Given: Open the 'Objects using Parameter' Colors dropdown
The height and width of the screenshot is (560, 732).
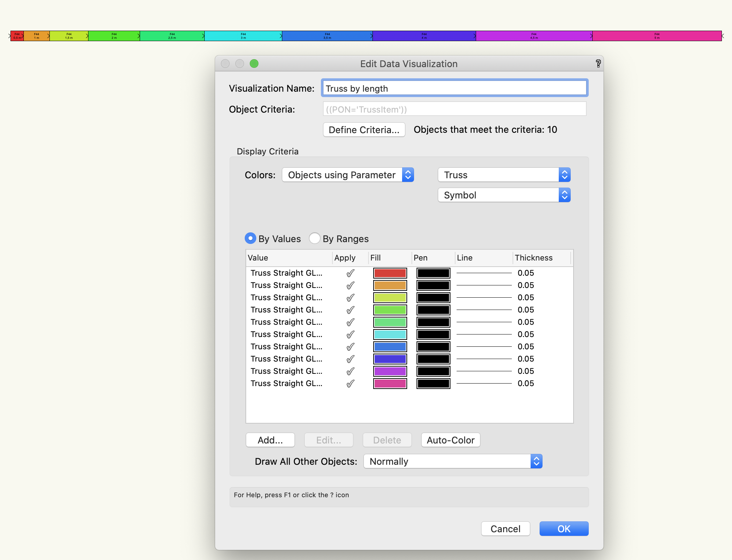Looking at the screenshot, I should (348, 175).
